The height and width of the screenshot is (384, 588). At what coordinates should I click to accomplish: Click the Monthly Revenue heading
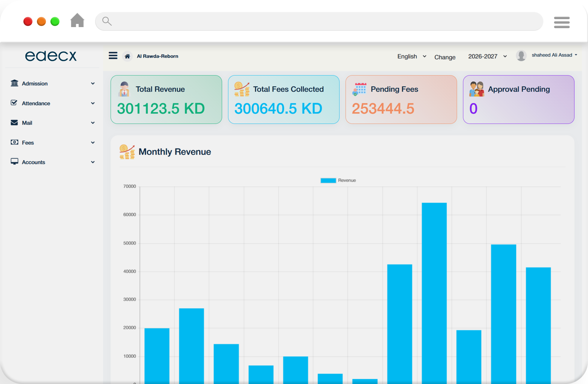(175, 152)
